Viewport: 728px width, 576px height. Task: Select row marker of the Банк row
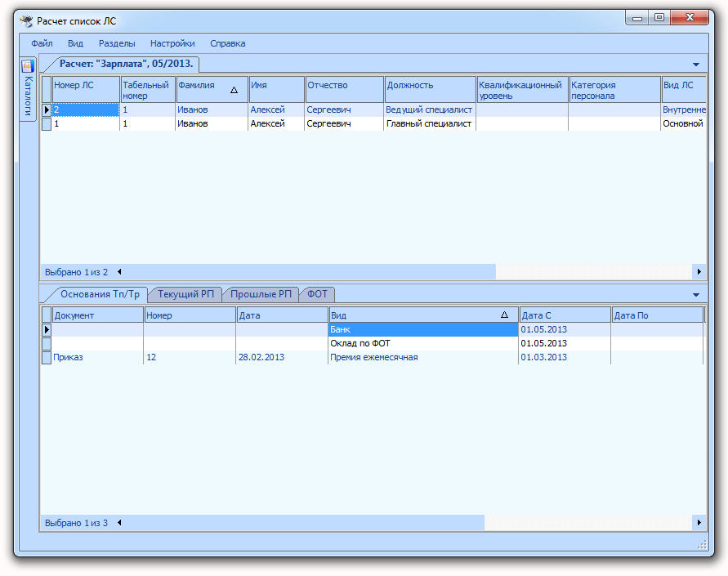47,329
